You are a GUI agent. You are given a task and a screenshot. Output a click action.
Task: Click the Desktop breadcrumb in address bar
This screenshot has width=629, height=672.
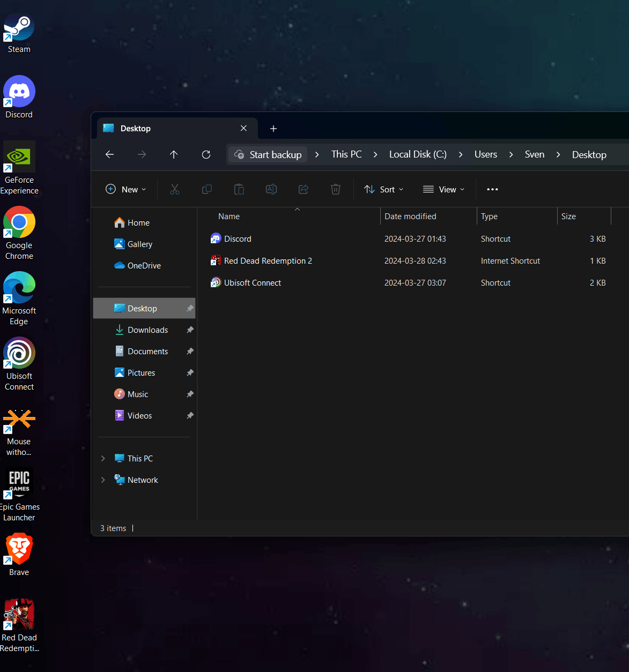[589, 154]
